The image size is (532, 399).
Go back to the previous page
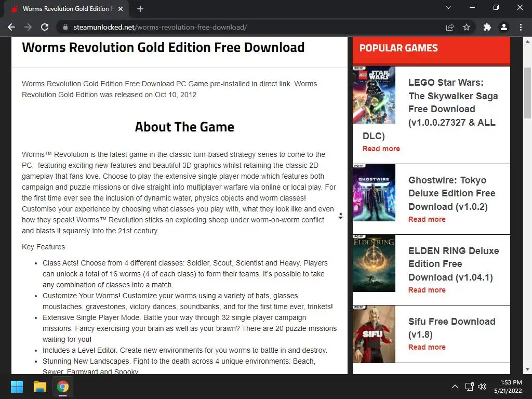pos(11,27)
